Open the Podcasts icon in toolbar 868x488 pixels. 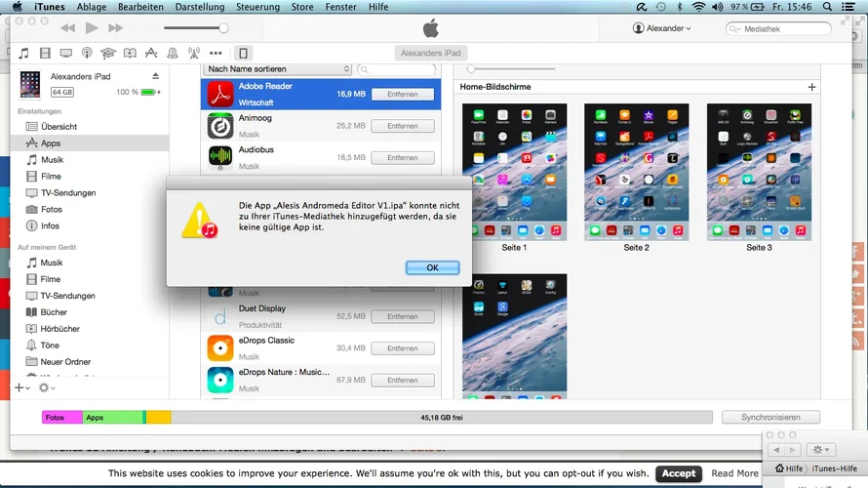pos(88,53)
